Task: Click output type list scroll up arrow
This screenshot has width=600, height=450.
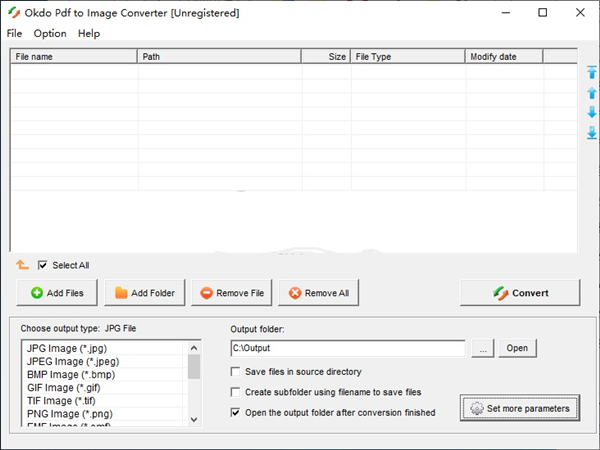Action: pos(194,348)
